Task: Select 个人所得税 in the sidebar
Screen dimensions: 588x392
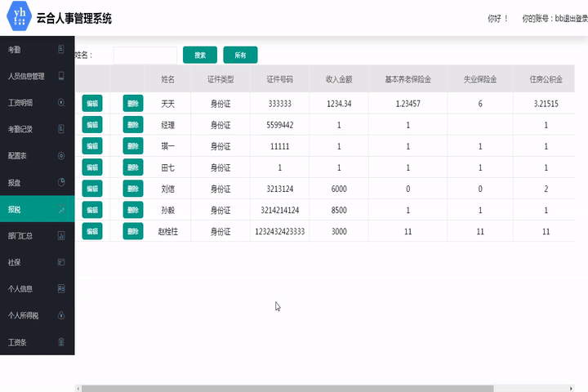Action: click(x=23, y=315)
